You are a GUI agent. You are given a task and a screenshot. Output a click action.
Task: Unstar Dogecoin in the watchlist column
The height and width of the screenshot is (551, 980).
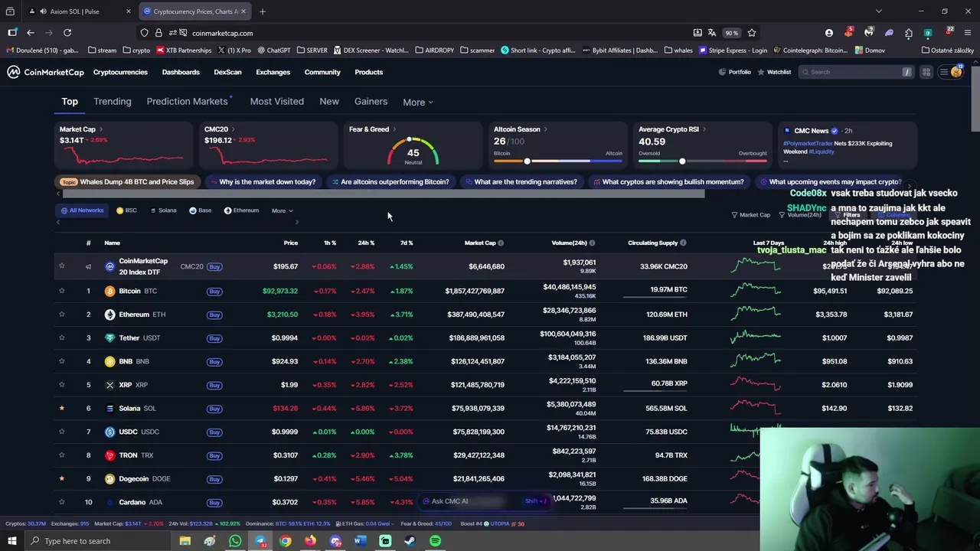tap(62, 478)
